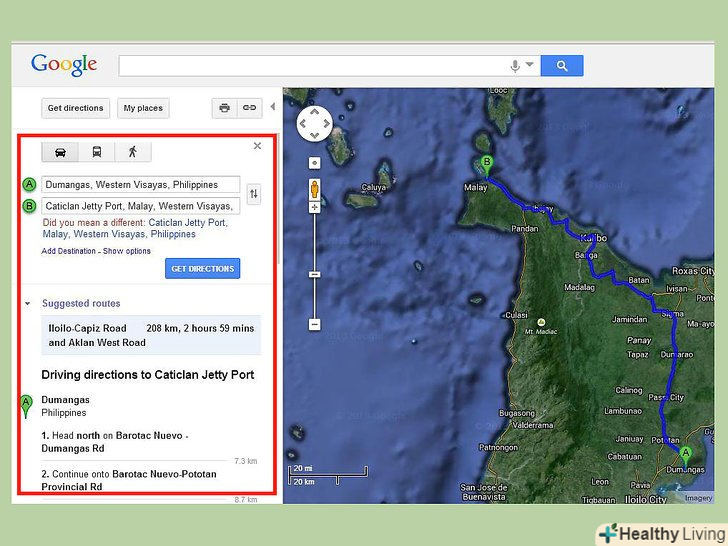Image resolution: width=728 pixels, height=546 pixels.
Task: Click the Show options link
Action: click(x=127, y=251)
